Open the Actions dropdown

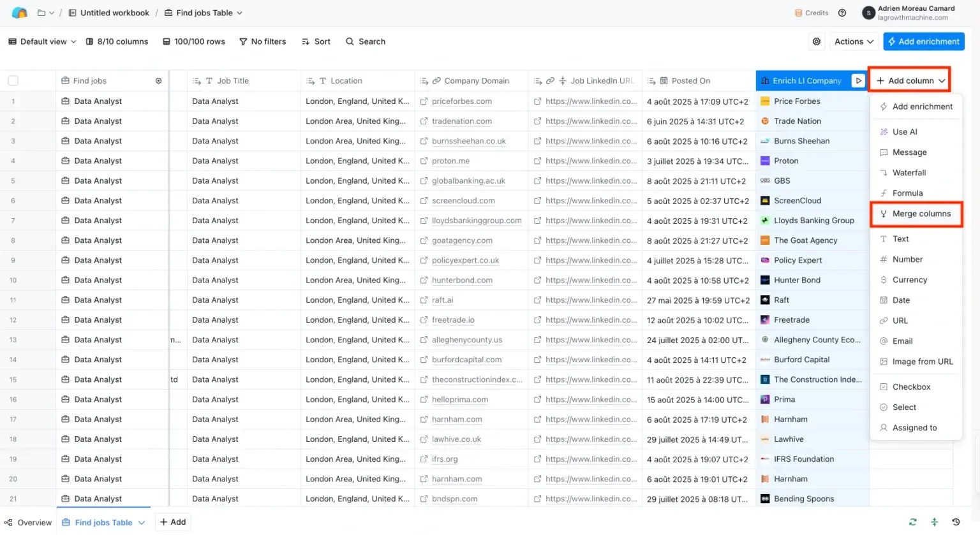[x=854, y=41]
